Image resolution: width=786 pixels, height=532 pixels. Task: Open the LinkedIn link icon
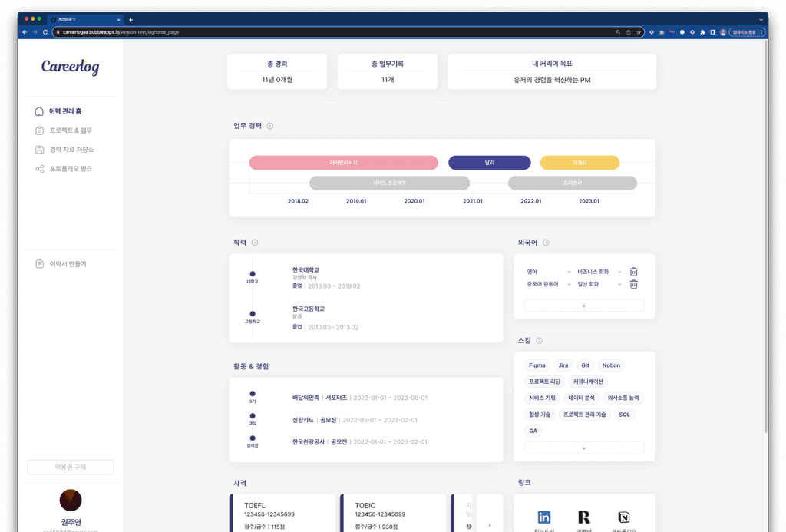(544, 517)
